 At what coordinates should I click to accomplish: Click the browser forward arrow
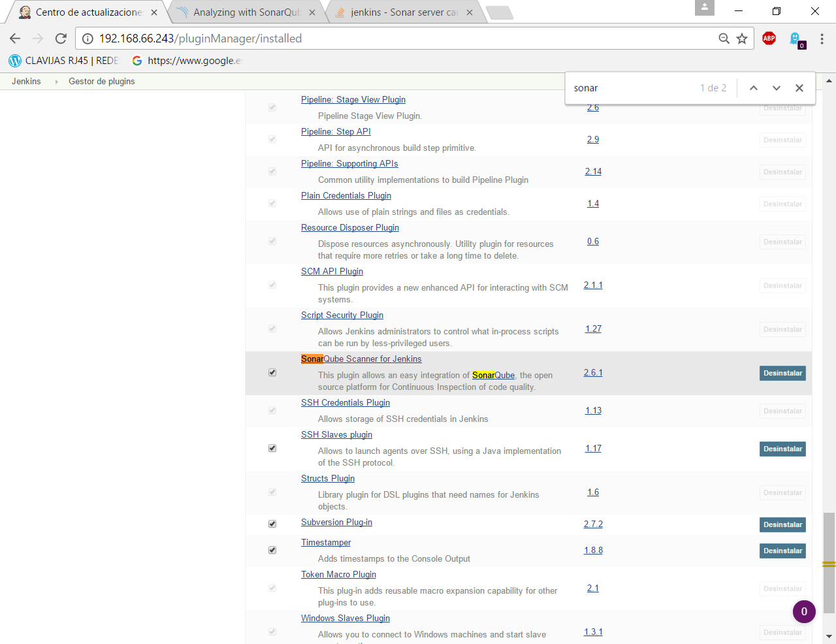[x=38, y=39]
